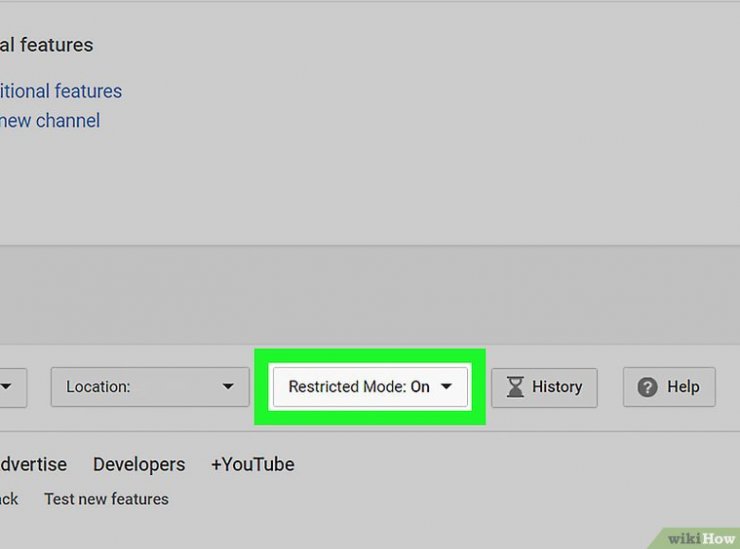
Task: Open the Location dropdown
Action: coord(150,387)
